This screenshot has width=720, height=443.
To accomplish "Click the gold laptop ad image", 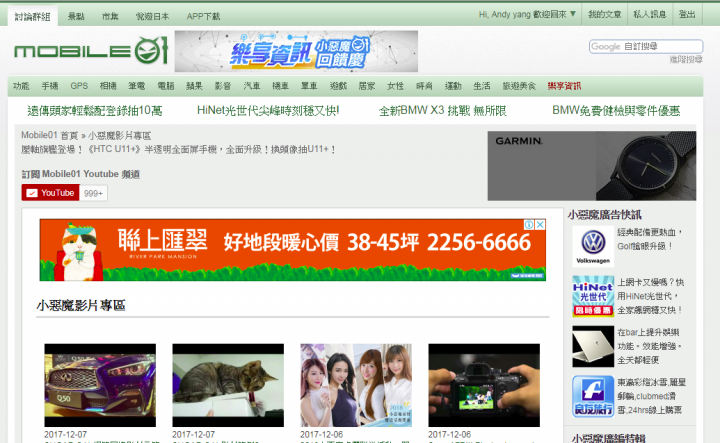I will tap(593, 346).
